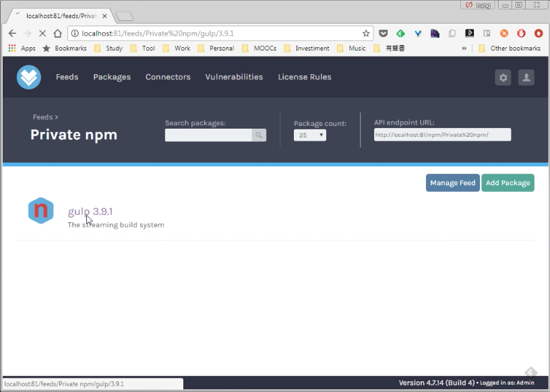Open the user account icon

(526, 77)
